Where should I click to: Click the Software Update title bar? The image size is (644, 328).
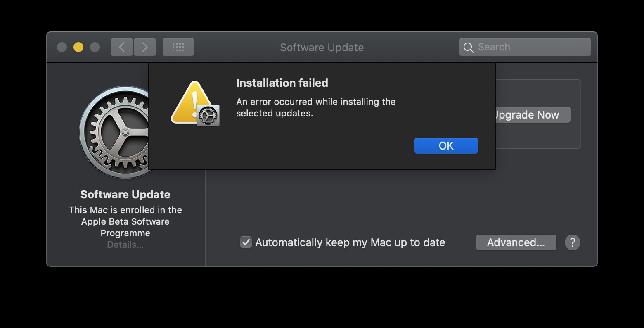pos(322,47)
